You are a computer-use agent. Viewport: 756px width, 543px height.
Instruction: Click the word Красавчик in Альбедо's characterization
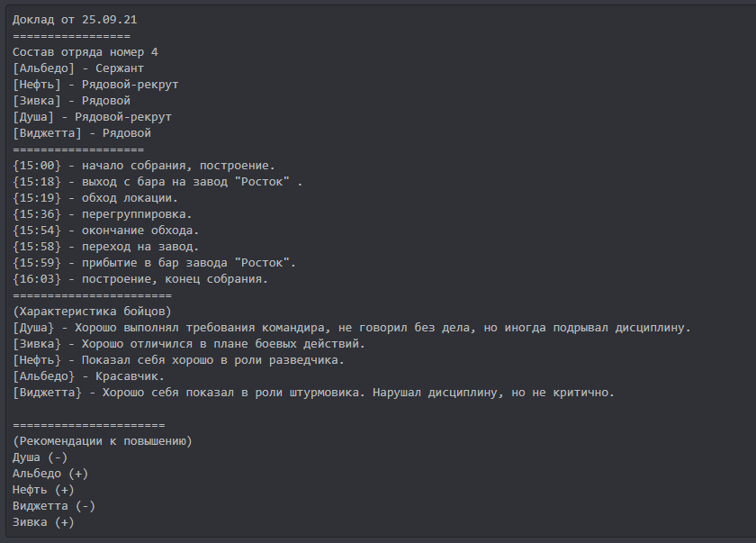(x=130, y=376)
